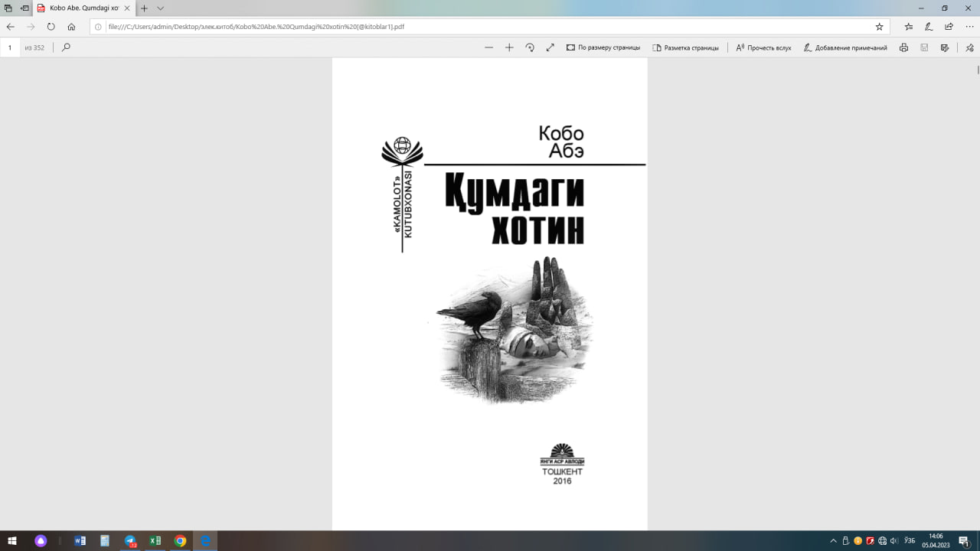The width and height of the screenshot is (980, 551).
Task: Click the vertical scrollbar thumb
Action: point(977,70)
